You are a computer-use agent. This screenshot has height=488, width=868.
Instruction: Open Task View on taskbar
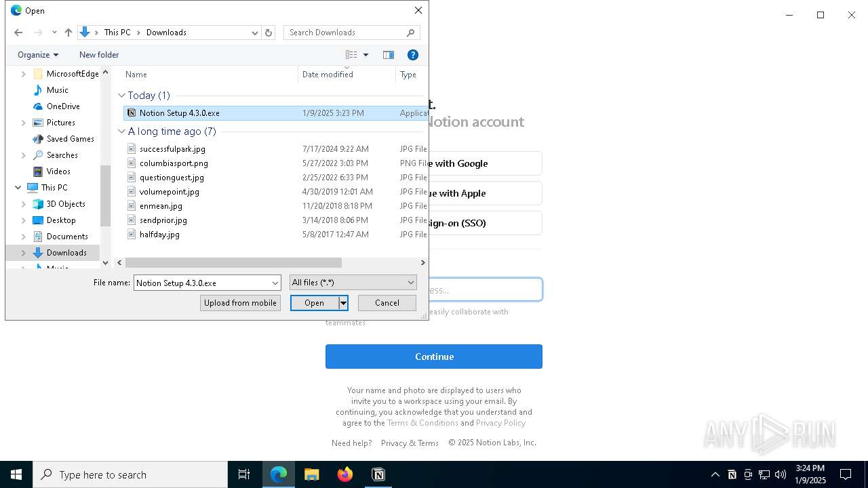coord(244,474)
